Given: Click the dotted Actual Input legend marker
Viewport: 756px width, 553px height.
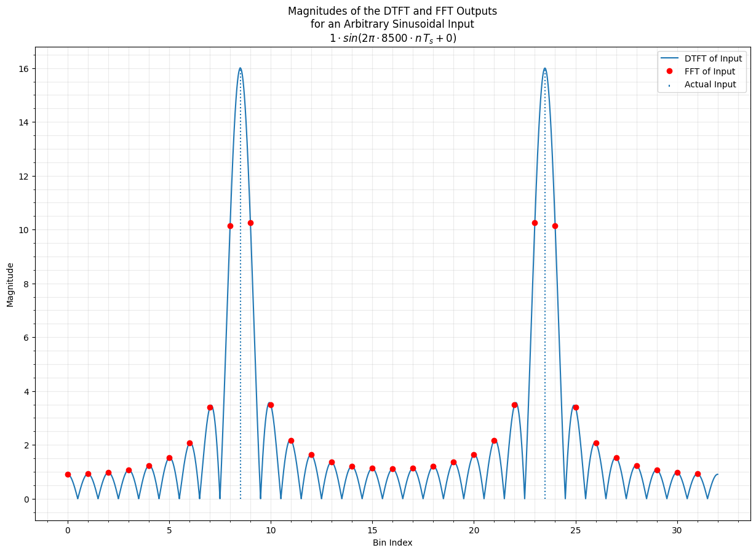Looking at the screenshot, I should point(669,85).
